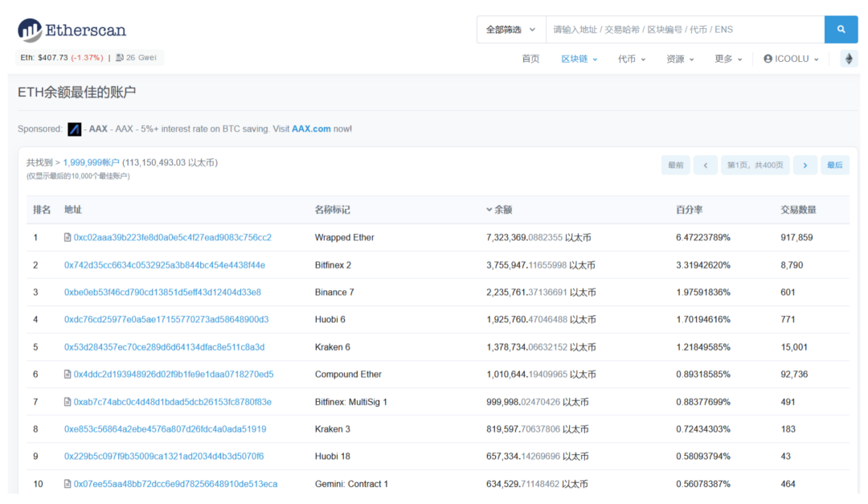Expand the 资源 menu
Viewport: 868px width, 504px height.
680,59
